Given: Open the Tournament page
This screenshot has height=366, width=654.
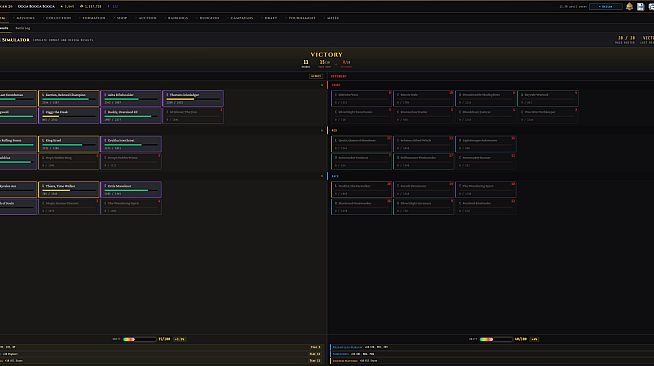Looking at the screenshot, I should pyautogui.click(x=302, y=18).
